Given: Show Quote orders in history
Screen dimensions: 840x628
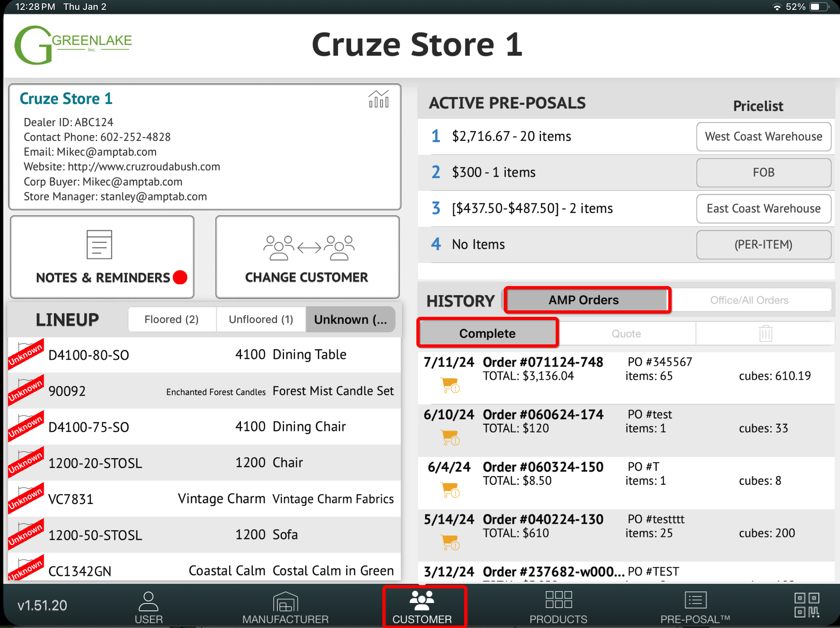Looking at the screenshot, I should (626, 334).
